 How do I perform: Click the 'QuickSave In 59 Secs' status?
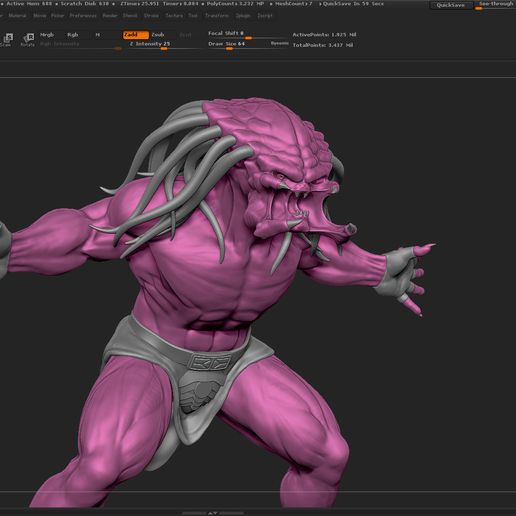click(x=353, y=4)
